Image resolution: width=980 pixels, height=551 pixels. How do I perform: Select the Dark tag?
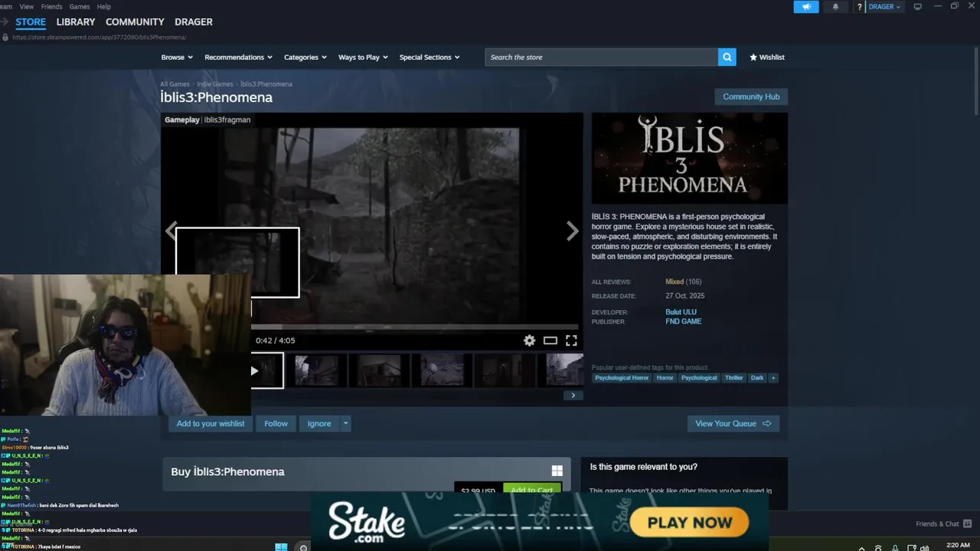(x=757, y=378)
